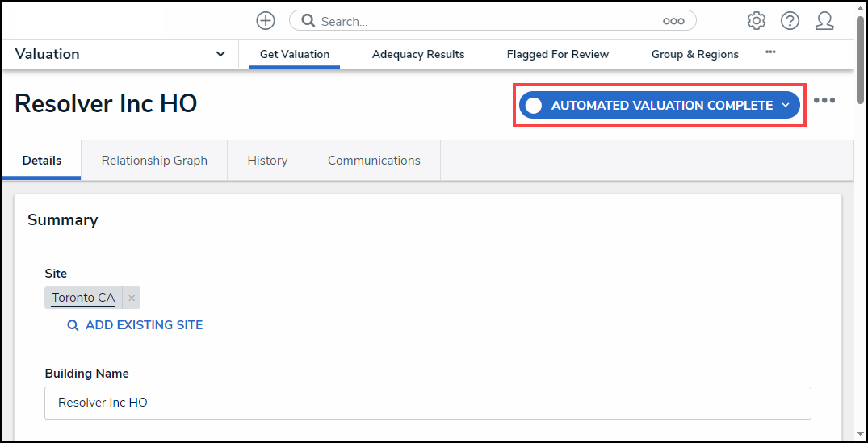View the History tab

[267, 161]
